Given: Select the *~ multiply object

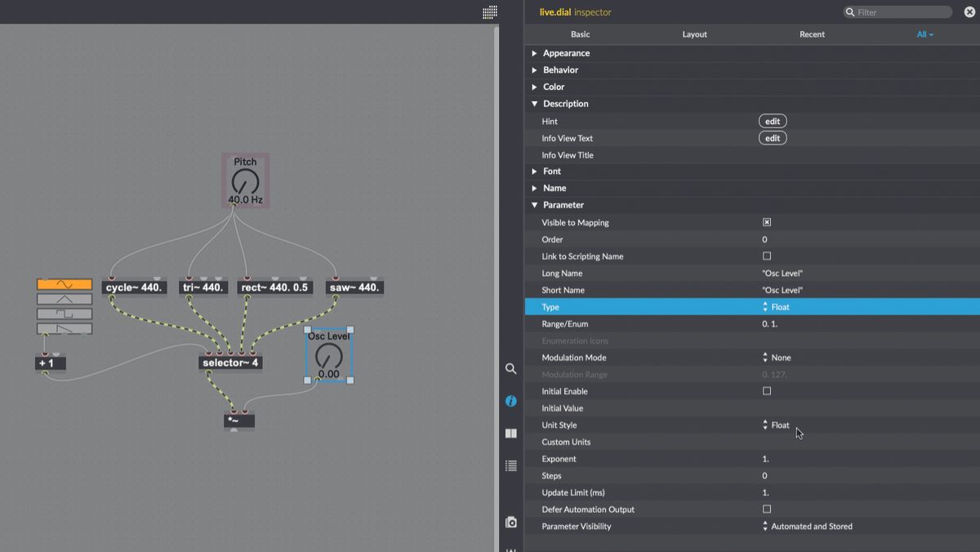Looking at the screenshot, I should click(239, 421).
